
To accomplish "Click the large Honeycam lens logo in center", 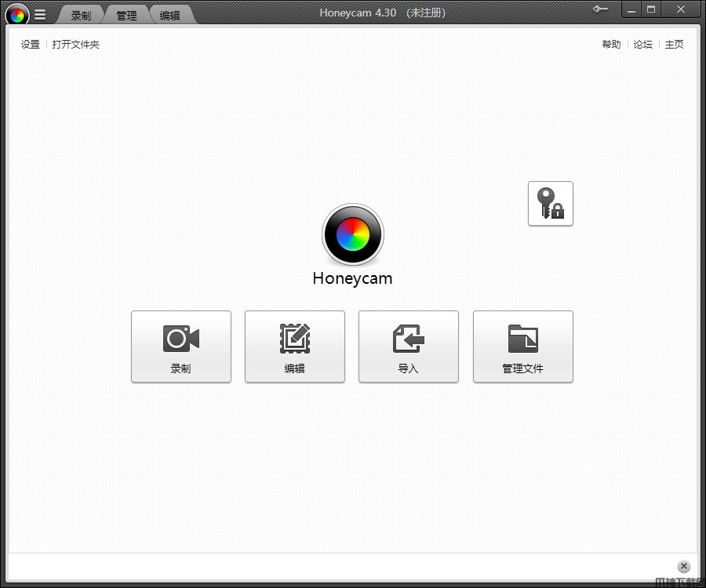I will 353,234.
